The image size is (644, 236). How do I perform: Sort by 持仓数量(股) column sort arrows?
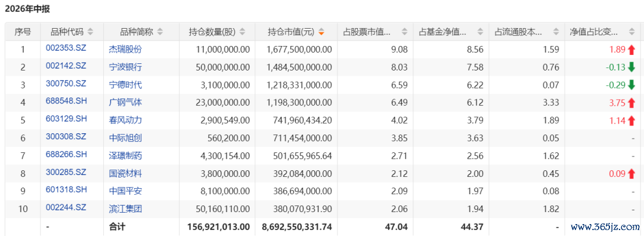click(242, 32)
